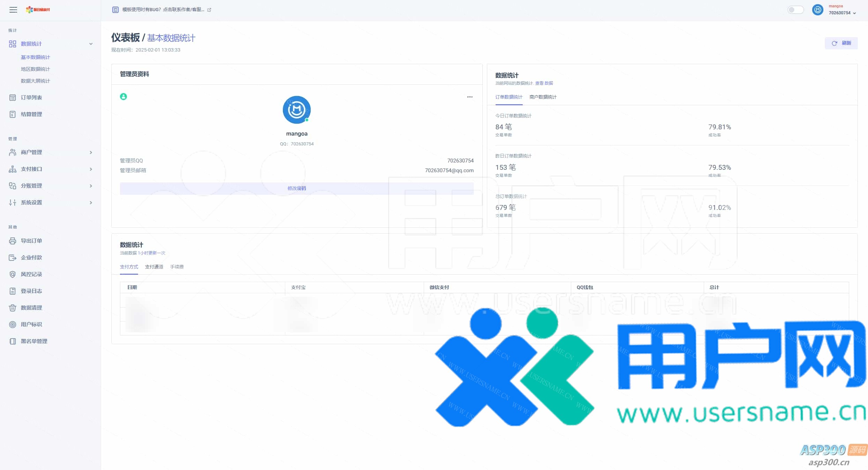Image resolution: width=868 pixels, height=470 pixels.
Task: Click the 修改密码 button
Action: (x=296, y=188)
